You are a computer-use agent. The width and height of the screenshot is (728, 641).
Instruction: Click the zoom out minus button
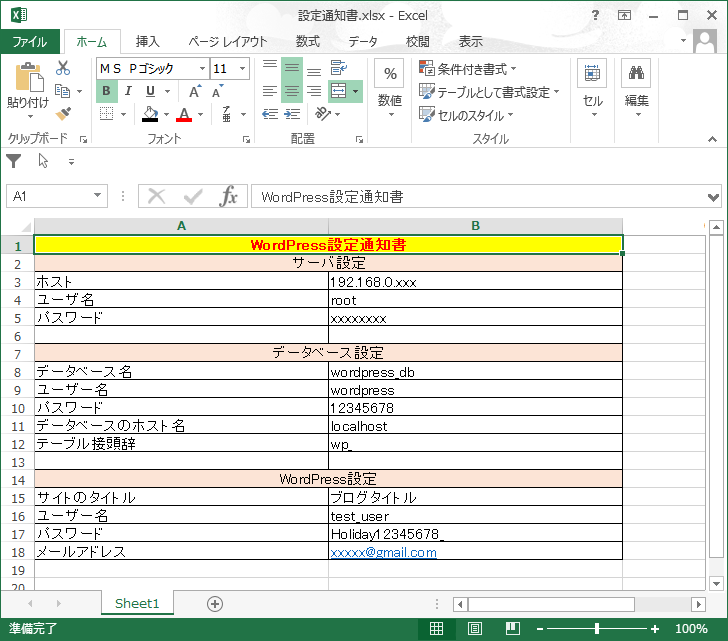pos(540,629)
